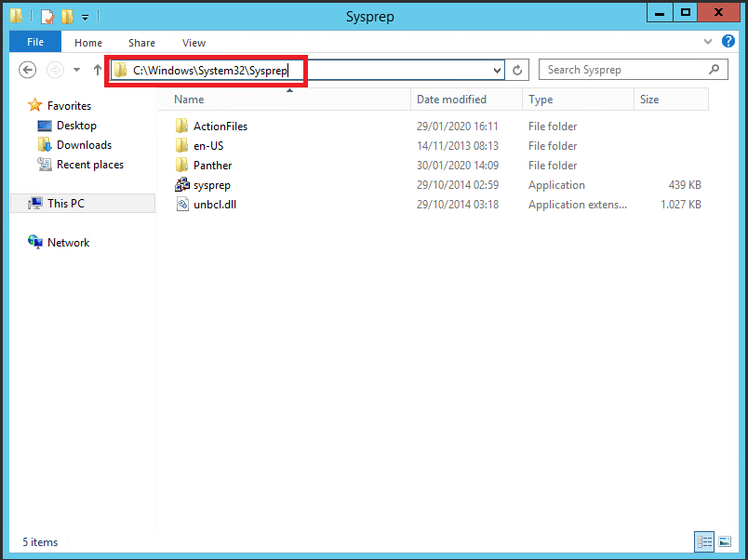Switch to Large icons view in status bar
Image resolution: width=748 pixels, height=560 pixels.
[725, 541]
